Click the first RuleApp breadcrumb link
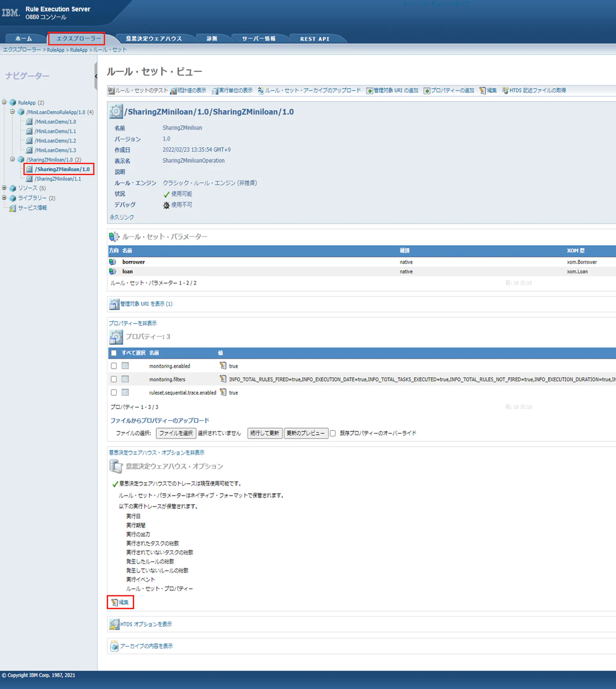616x689 pixels. tap(56, 50)
